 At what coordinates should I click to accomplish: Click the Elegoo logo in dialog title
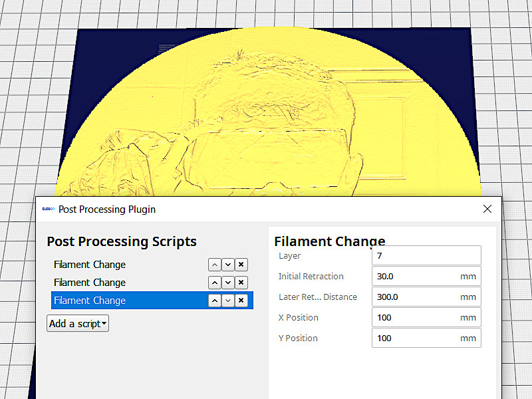tap(48, 209)
